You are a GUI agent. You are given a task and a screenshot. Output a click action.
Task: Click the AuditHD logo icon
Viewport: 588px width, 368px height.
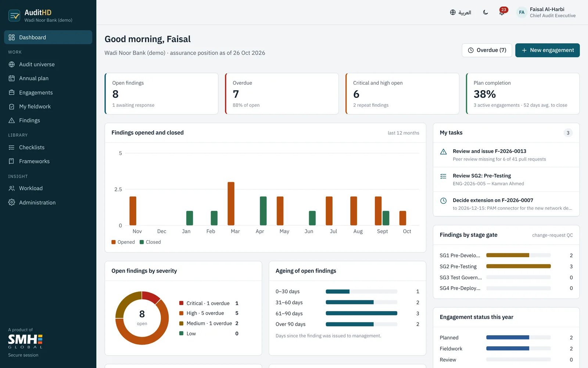14,15
